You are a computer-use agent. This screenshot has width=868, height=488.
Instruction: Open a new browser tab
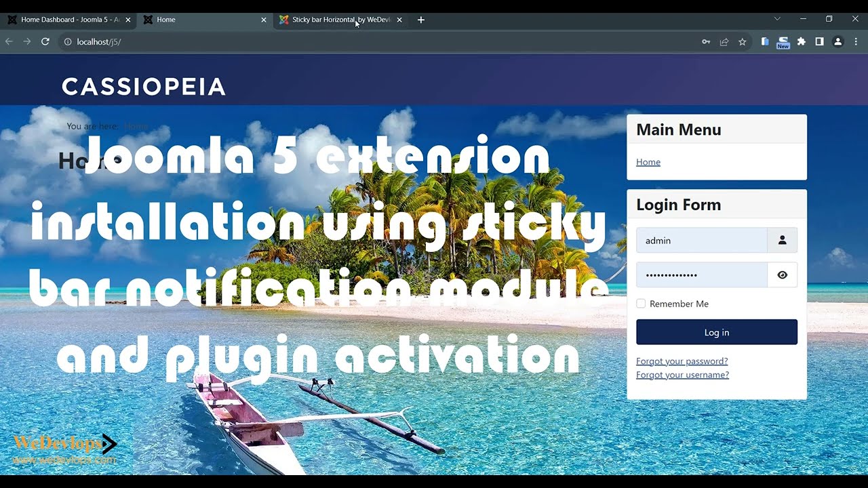(421, 20)
